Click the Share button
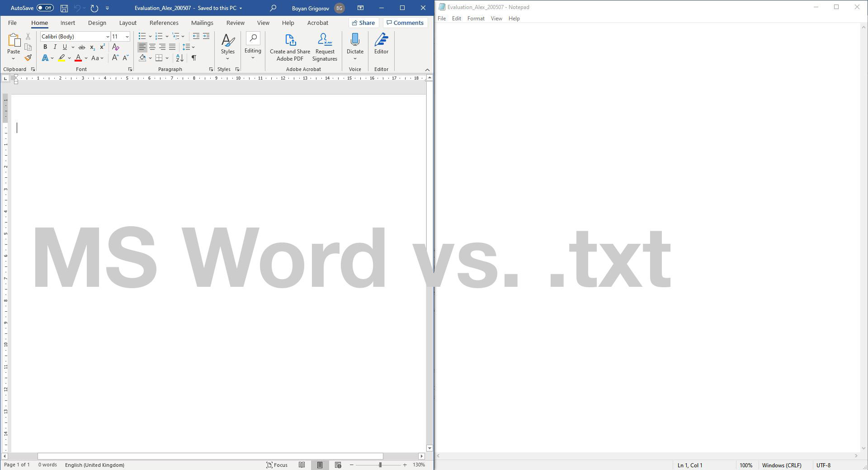868x470 pixels. (x=363, y=23)
